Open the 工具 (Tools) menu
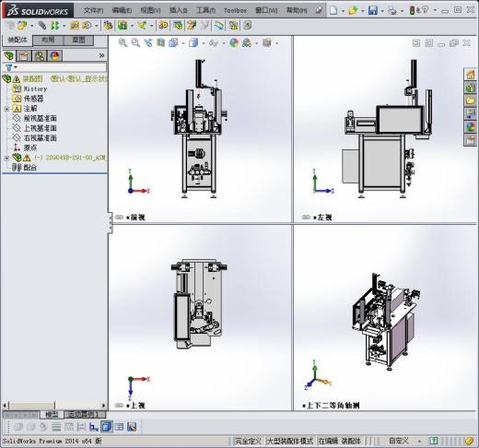 (x=205, y=10)
